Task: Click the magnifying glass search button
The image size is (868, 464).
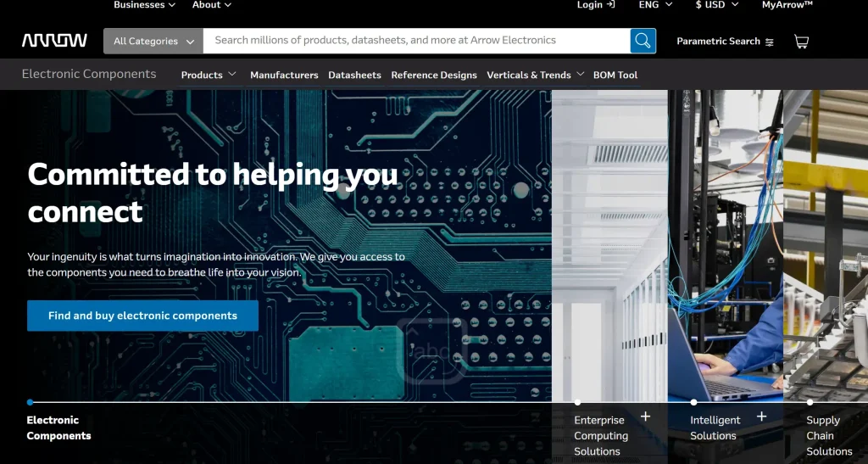Action: coord(643,41)
